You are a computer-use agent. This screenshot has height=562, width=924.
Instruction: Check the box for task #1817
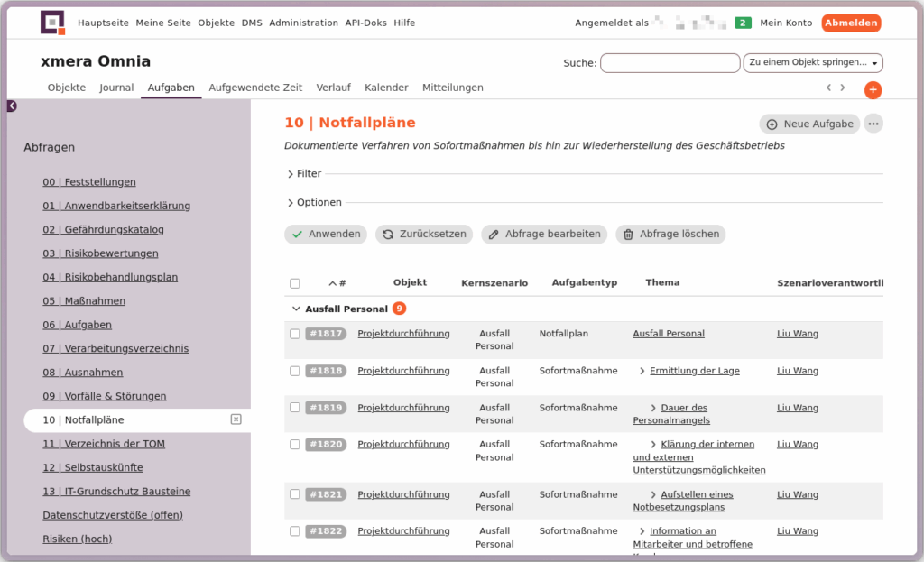click(295, 334)
